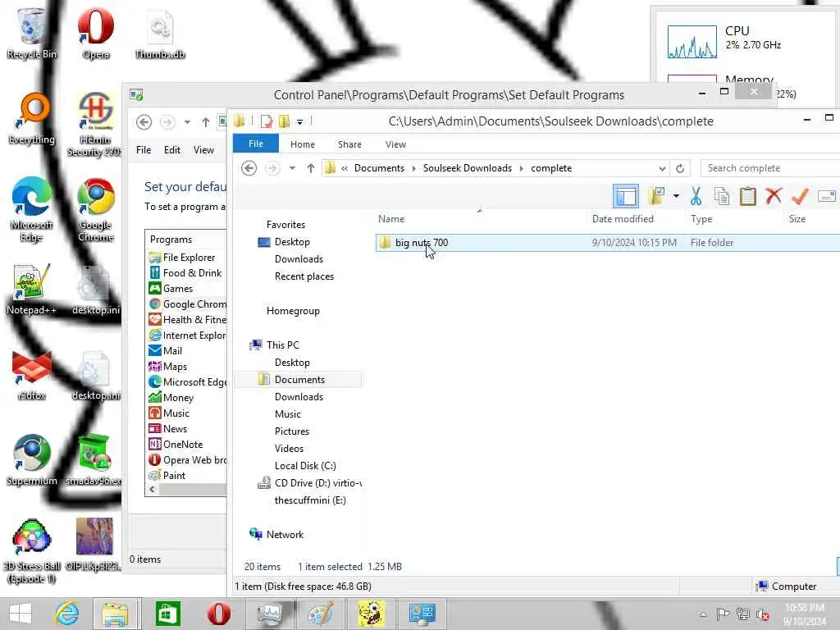Switch to the Home ribbon tab
This screenshot has height=630, width=840.
click(x=303, y=144)
